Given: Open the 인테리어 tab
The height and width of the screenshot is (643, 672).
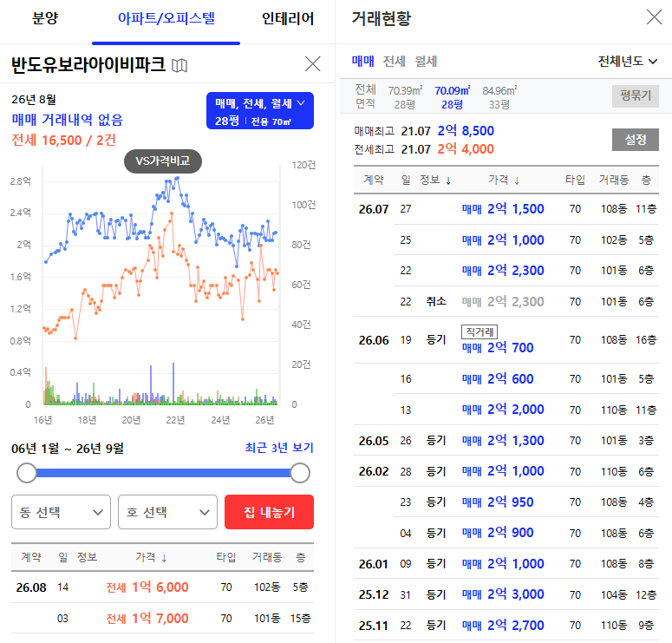Looking at the screenshot, I should pyautogui.click(x=288, y=18).
